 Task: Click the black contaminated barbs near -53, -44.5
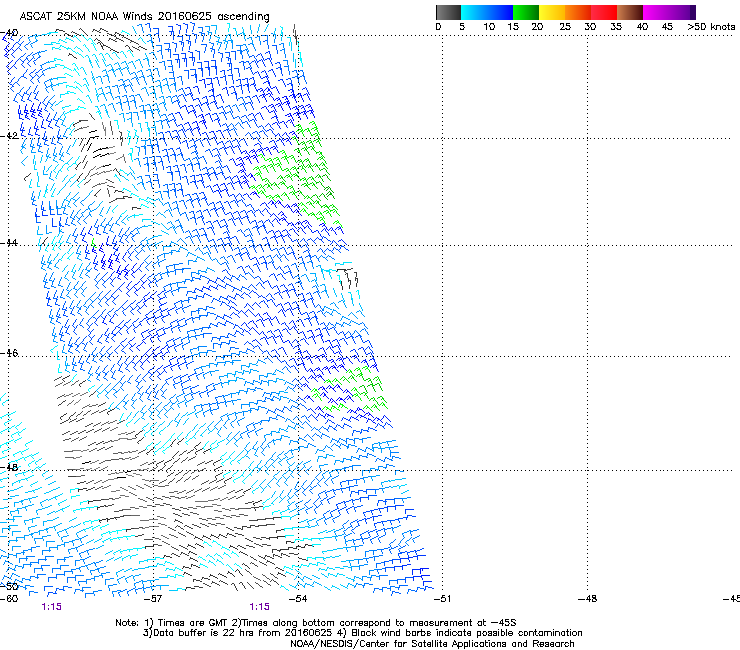[x=348, y=278]
